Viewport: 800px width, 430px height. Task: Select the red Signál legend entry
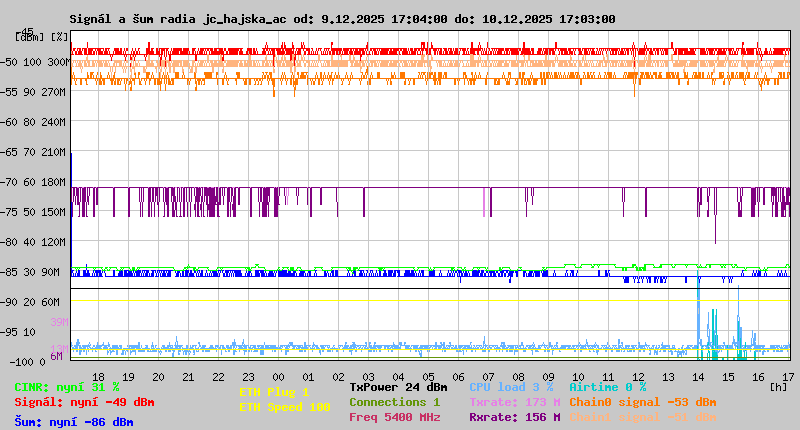click(84, 402)
